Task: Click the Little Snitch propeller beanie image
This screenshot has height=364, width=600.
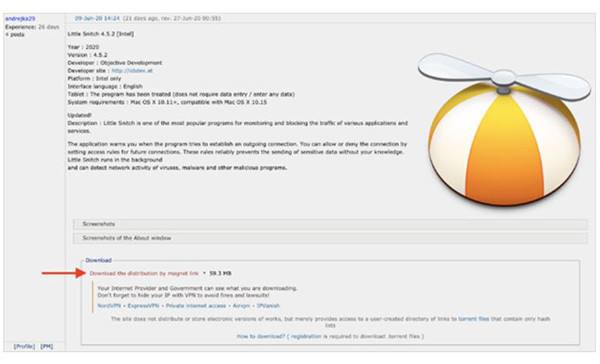Action: click(x=504, y=130)
